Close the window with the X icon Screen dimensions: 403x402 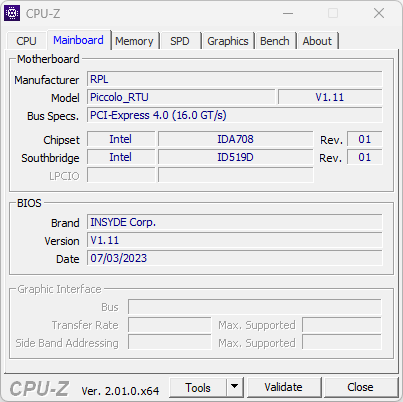379,14
